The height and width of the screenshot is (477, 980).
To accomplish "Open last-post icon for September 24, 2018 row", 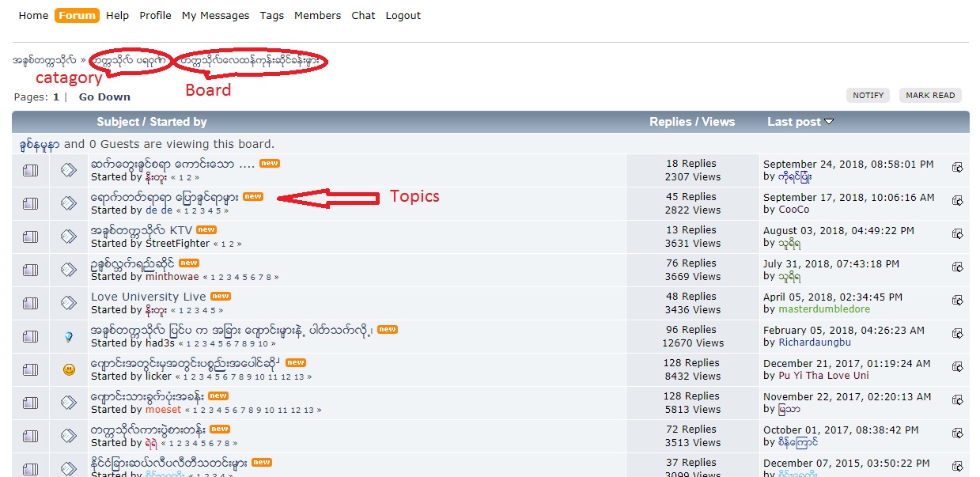I will click(x=957, y=167).
